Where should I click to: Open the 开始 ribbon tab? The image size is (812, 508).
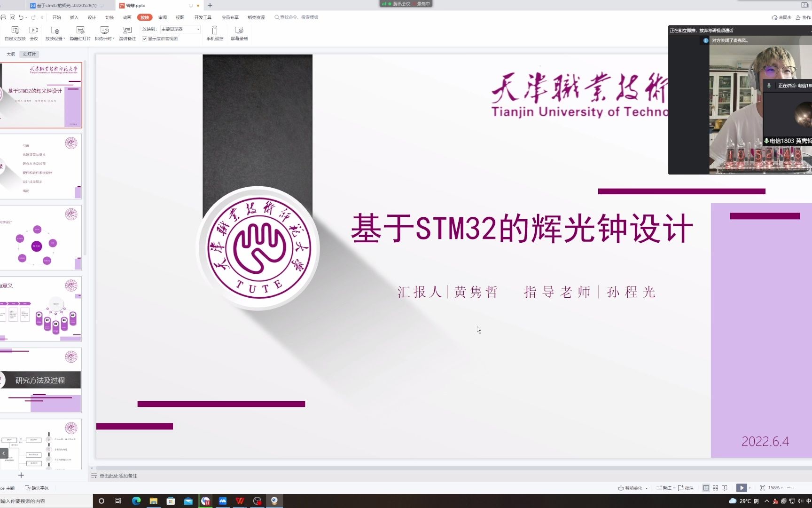pyautogui.click(x=57, y=17)
